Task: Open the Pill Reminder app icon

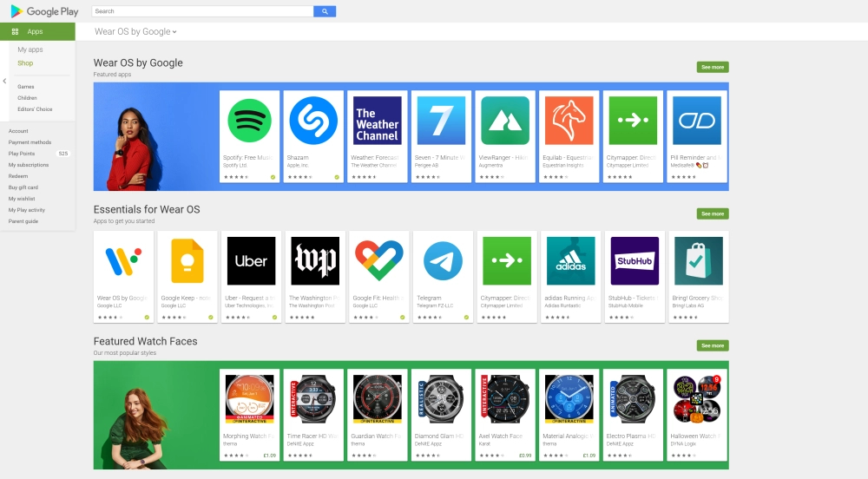Action: tap(697, 121)
